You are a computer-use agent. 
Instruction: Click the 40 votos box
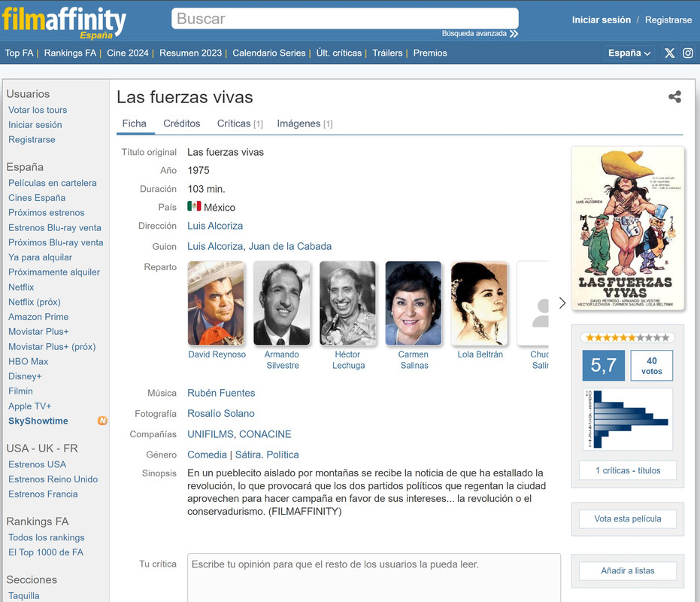click(x=651, y=366)
